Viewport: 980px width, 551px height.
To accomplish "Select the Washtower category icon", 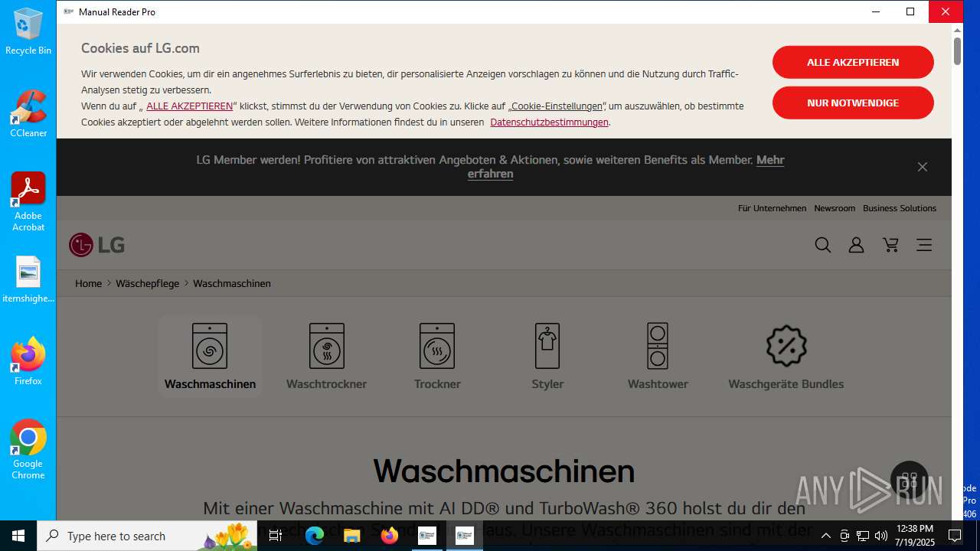I will [x=658, y=346].
